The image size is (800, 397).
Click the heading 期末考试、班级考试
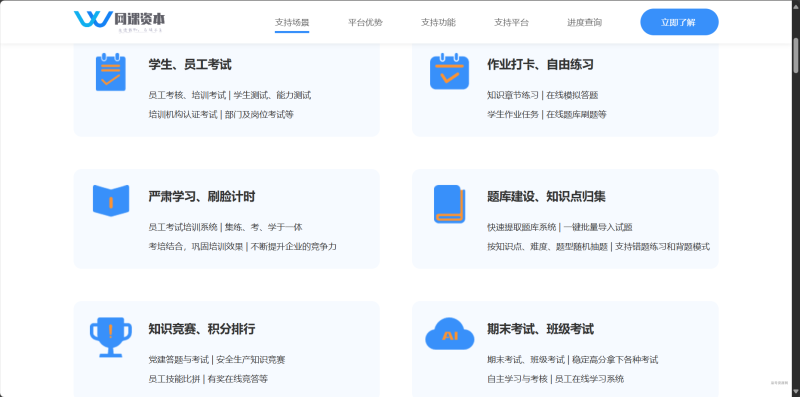click(540, 329)
